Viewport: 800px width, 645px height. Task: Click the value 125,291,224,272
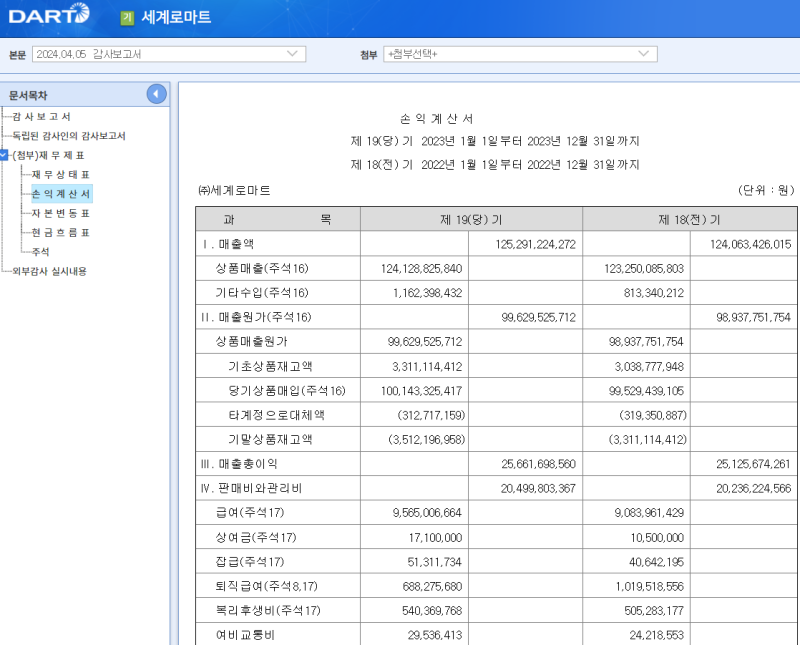(535, 244)
